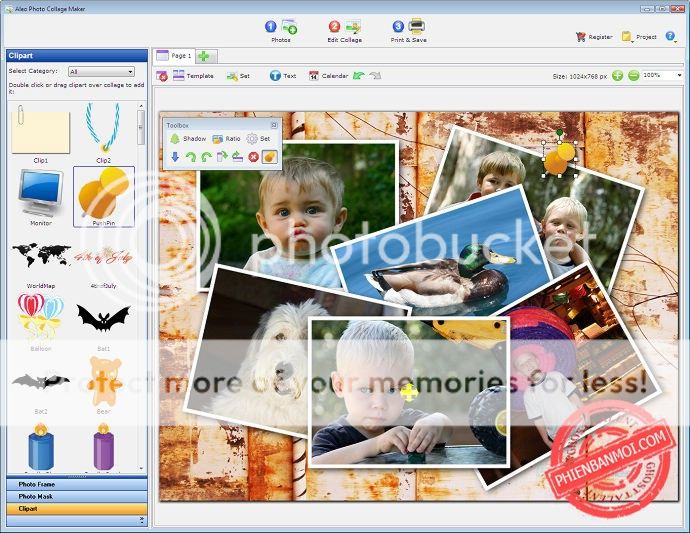
Task: Click the blue down arrow in Toolbox
Action: (175, 156)
